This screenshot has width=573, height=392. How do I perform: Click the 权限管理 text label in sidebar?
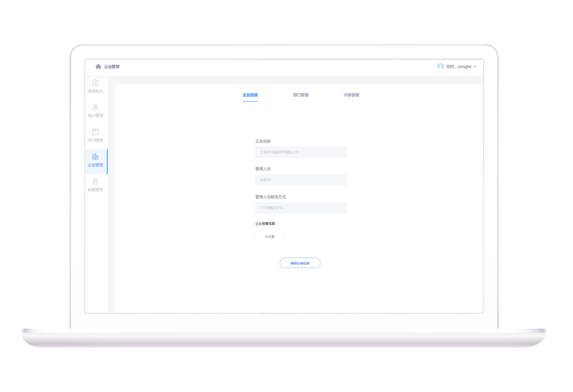[x=96, y=190]
